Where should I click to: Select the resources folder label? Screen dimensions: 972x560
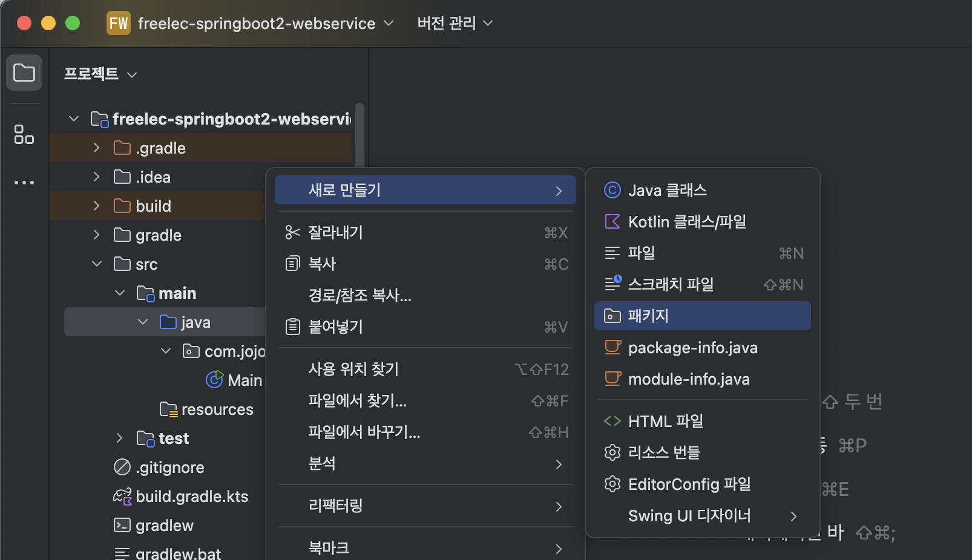217,409
